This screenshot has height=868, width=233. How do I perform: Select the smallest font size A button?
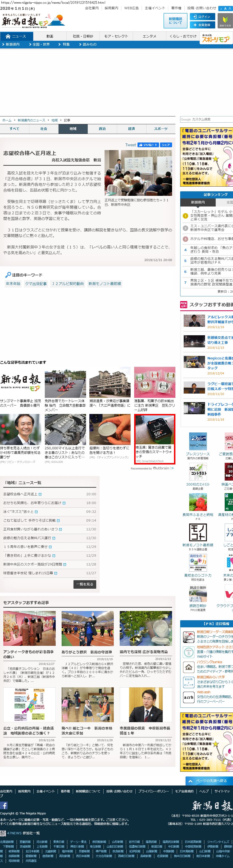point(220,9)
